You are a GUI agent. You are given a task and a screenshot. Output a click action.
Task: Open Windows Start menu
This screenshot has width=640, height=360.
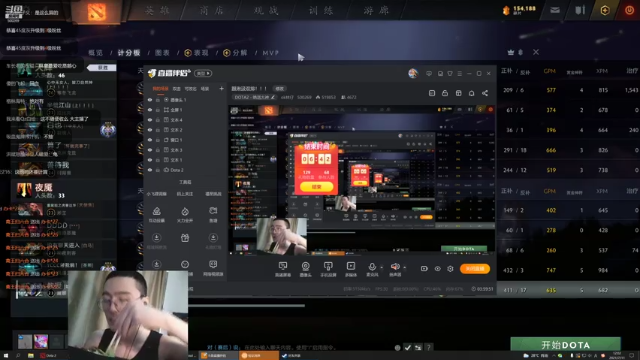click(5, 356)
